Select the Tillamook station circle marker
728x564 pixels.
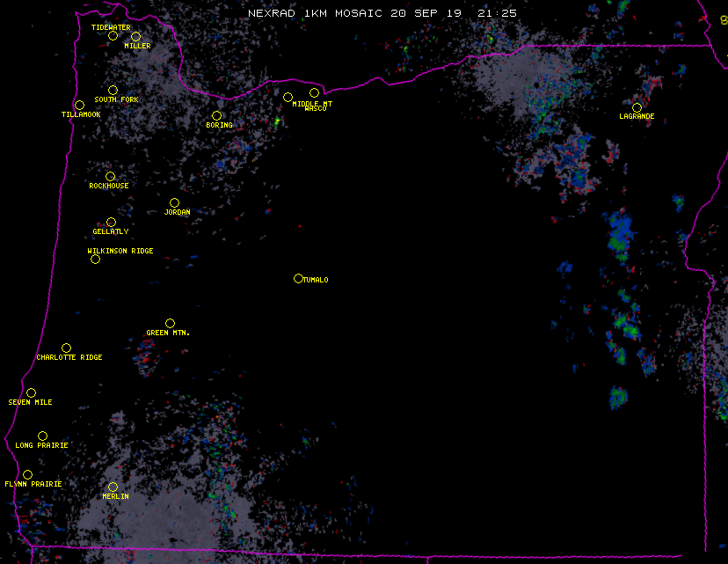[79, 106]
